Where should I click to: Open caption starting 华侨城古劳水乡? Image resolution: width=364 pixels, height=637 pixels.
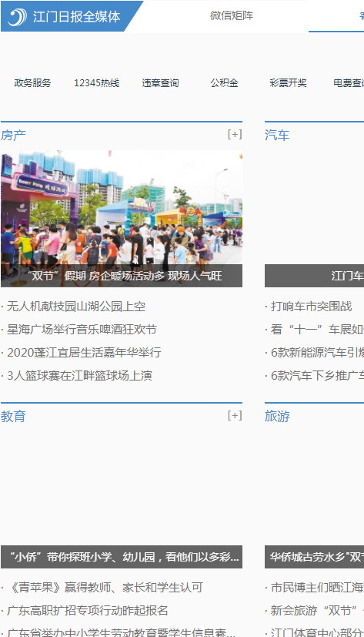coord(316,557)
